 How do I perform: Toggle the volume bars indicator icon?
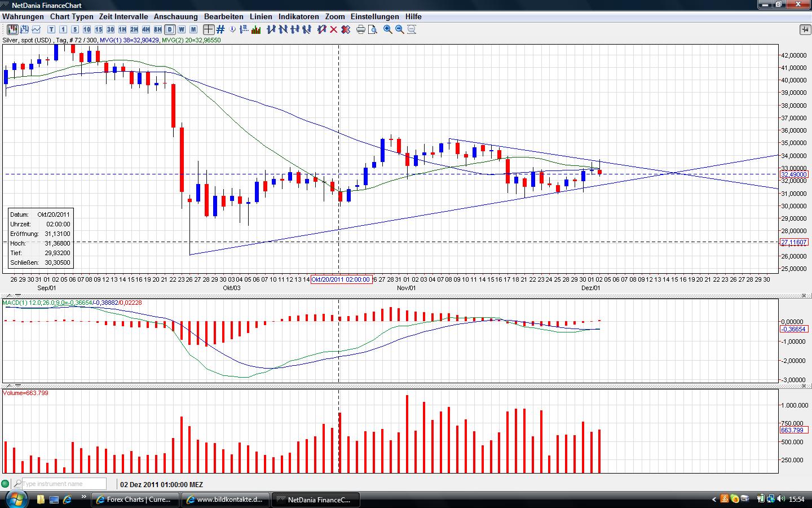[x=256, y=29]
